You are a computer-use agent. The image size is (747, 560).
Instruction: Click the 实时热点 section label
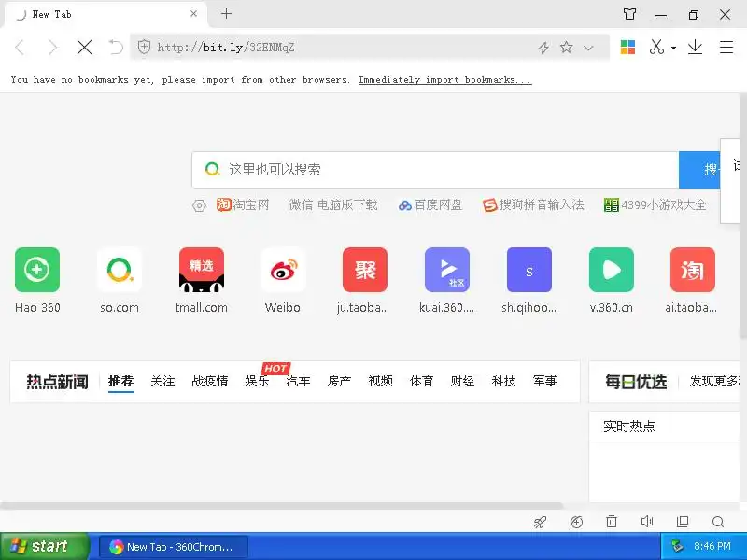[629, 427]
